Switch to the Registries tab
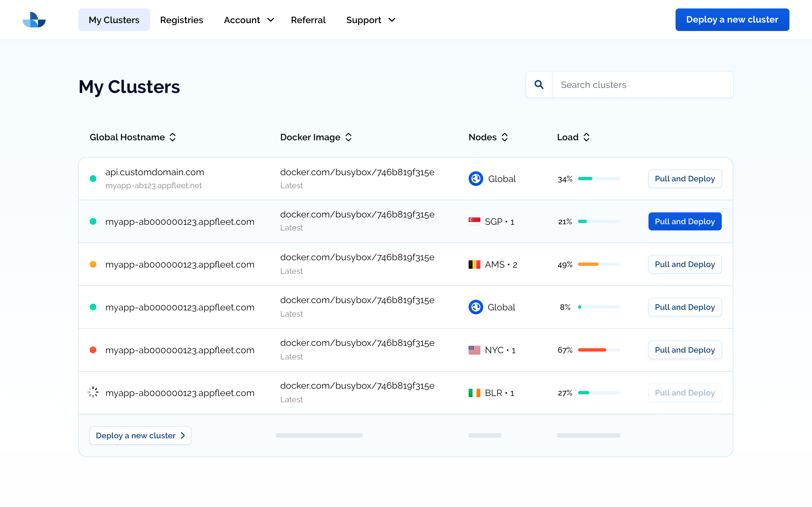Image resolution: width=812 pixels, height=507 pixels. pos(182,20)
